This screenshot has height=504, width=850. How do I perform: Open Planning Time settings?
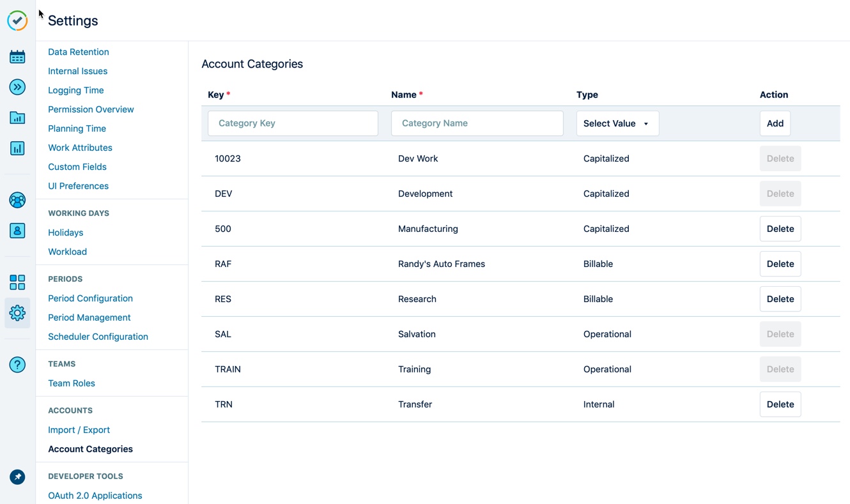[77, 128]
